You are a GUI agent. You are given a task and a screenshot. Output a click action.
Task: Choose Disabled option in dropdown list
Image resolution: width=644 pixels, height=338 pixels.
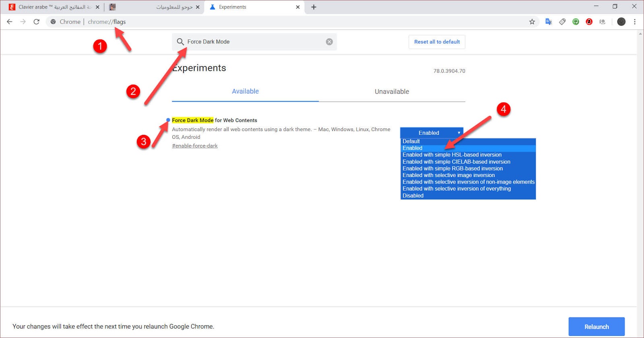click(413, 196)
